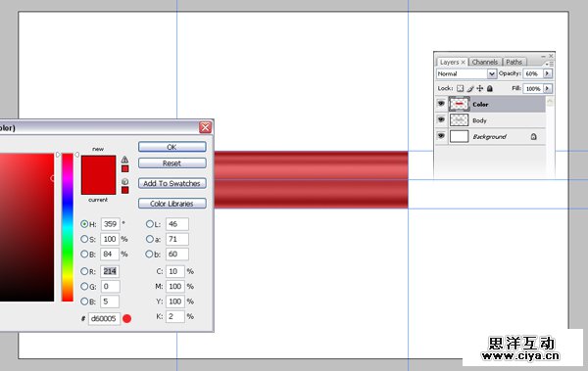The height and width of the screenshot is (371, 588).
Task: Switch to the Paths tab
Action: pyautogui.click(x=514, y=62)
